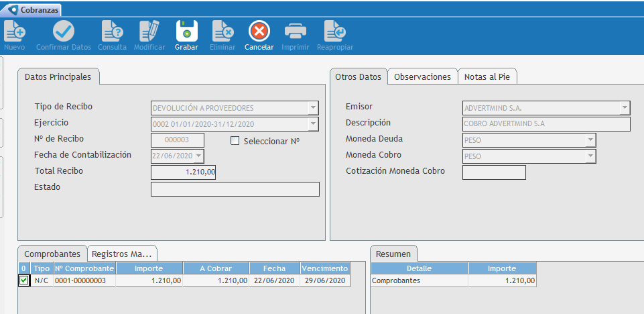Click the Nuevo toolbar icon
Viewport: 644px width, 314px height.
[15, 31]
